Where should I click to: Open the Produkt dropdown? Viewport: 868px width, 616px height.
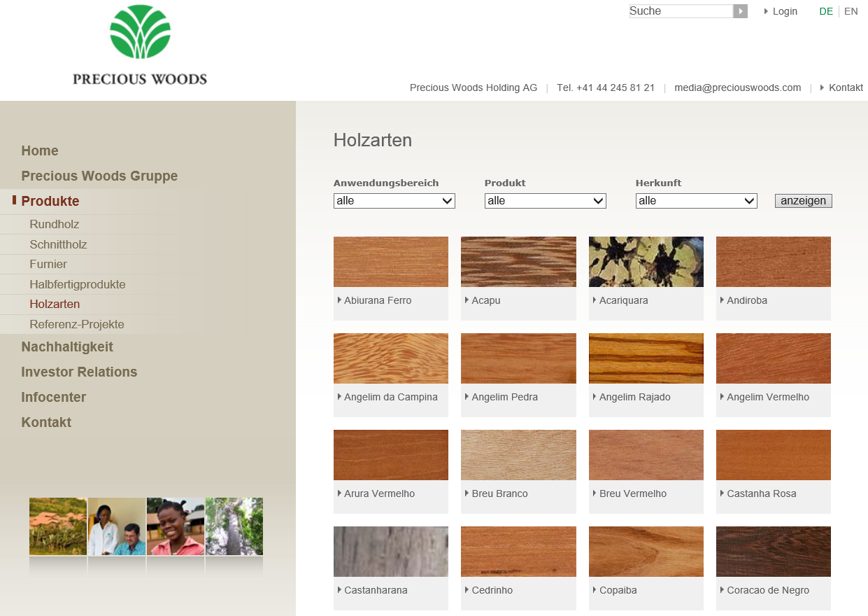pos(546,201)
